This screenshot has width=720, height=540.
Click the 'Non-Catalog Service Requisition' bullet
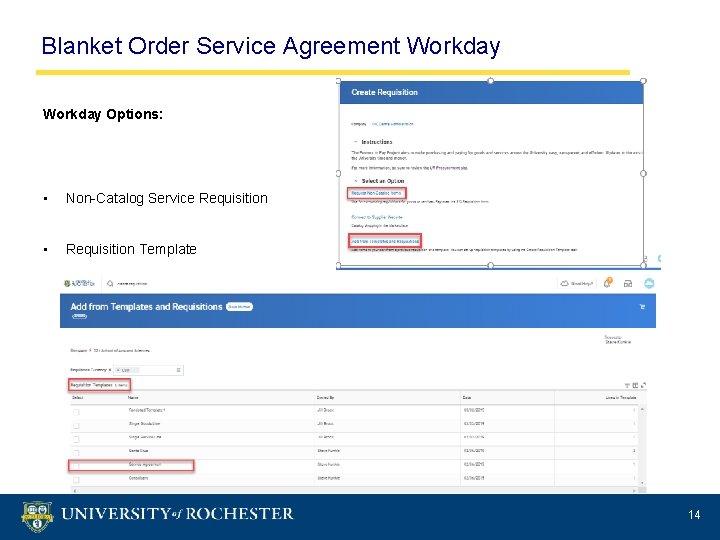tap(167, 198)
